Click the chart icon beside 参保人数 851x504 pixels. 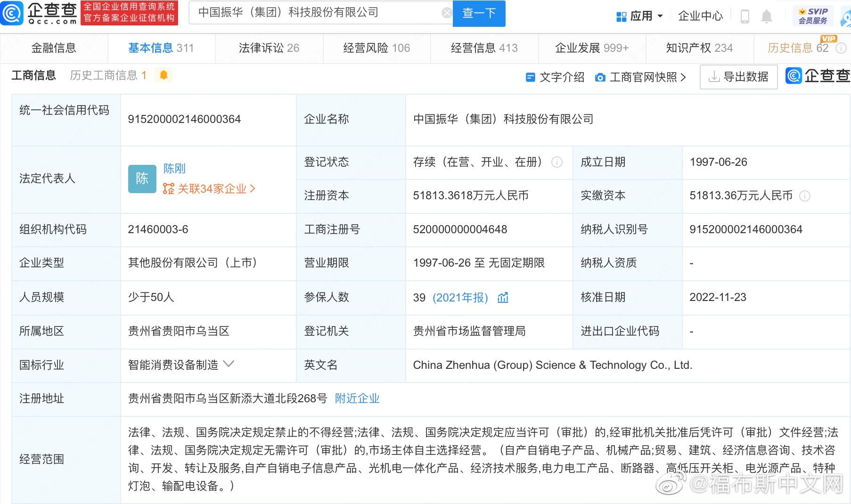[503, 297]
